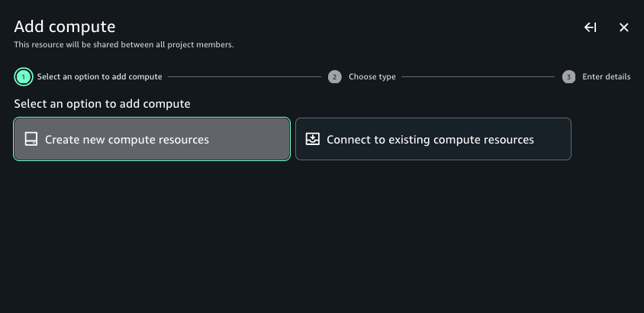Click the 'Select an option to add compute' section heading
644x313 pixels.
(x=102, y=104)
